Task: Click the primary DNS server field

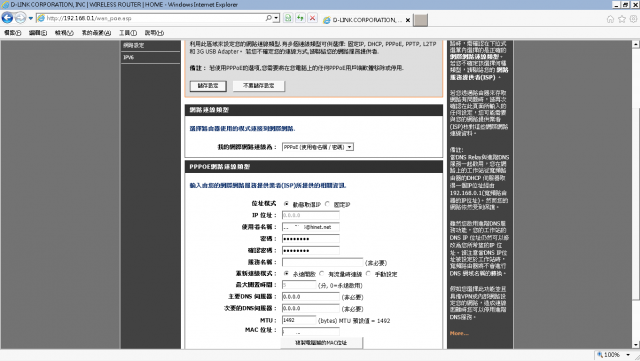Action: [311, 297]
